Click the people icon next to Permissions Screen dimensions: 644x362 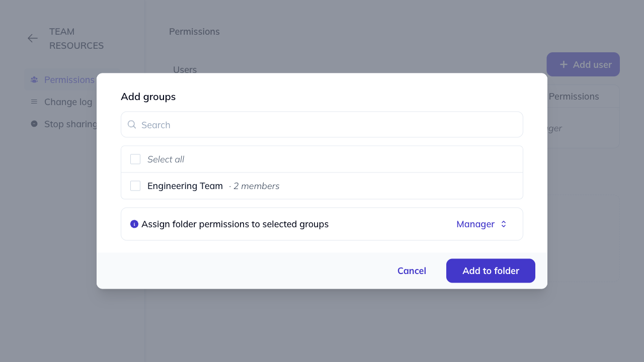pos(34,79)
